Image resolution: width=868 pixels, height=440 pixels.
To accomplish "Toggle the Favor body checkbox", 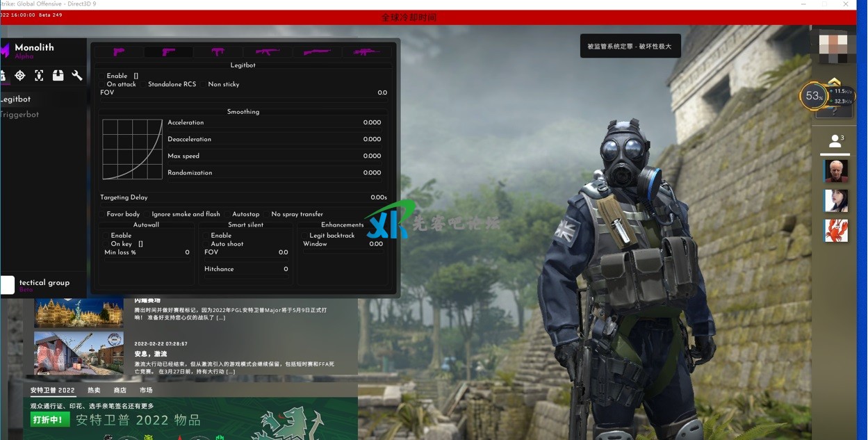I will pyautogui.click(x=103, y=214).
